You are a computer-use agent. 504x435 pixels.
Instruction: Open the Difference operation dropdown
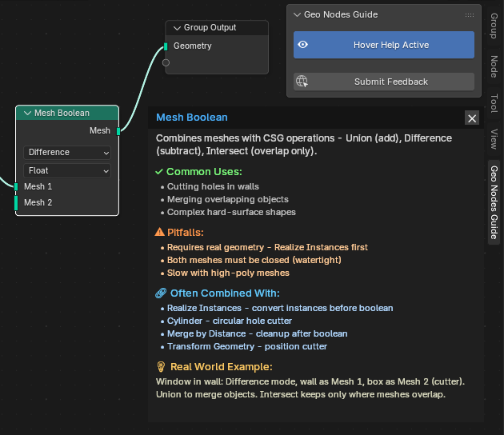click(67, 152)
